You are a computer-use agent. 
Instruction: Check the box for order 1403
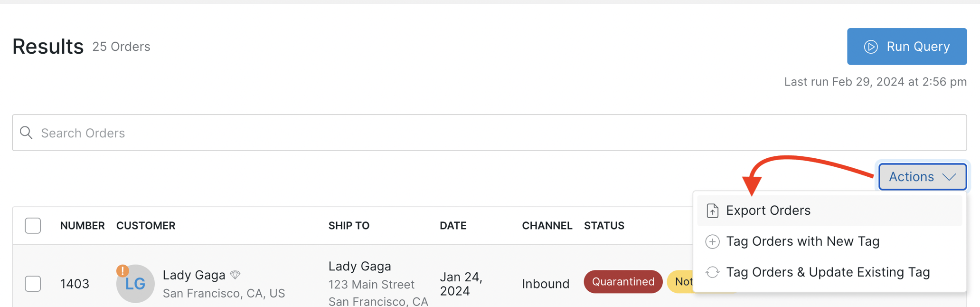33,284
